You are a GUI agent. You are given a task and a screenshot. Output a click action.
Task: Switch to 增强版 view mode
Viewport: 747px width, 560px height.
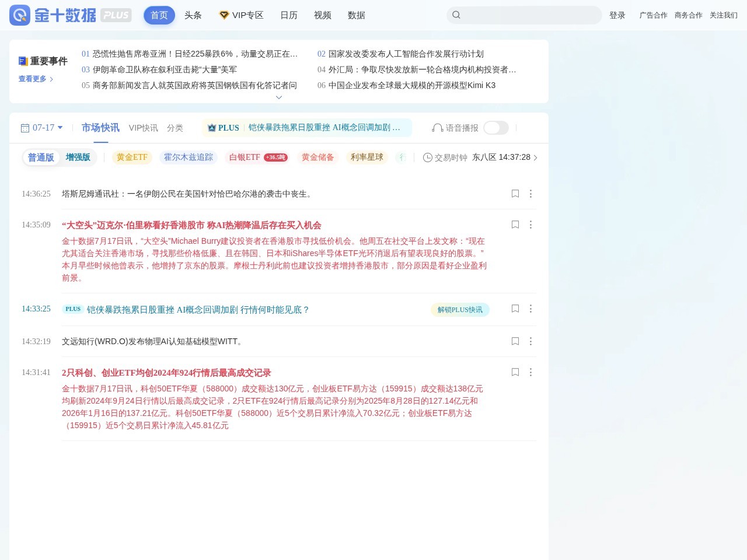(78, 157)
